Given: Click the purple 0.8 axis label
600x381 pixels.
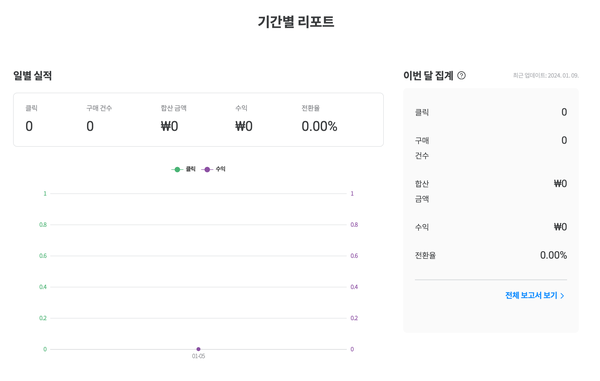Looking at the screenshot, I should tap(354, 225).
